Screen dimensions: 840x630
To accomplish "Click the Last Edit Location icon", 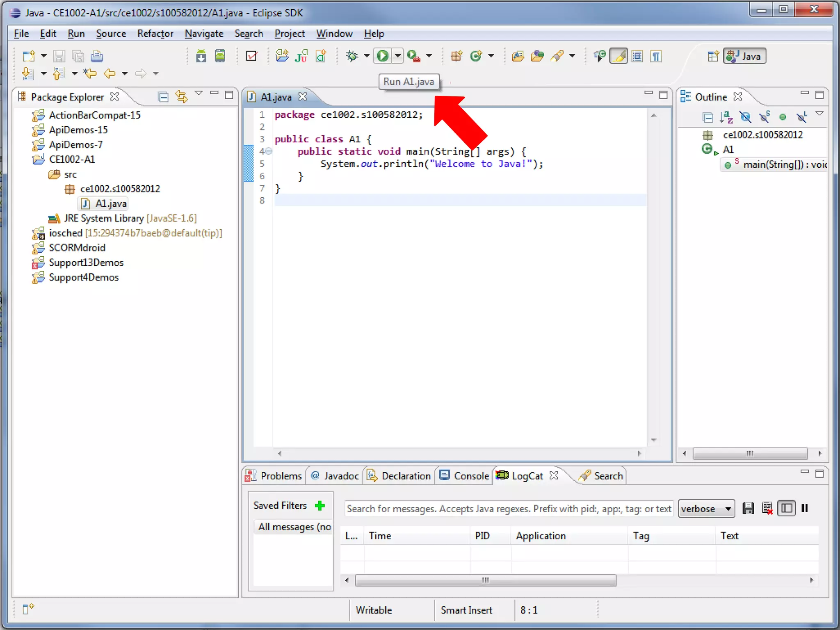I will click(x=90, y=73).
